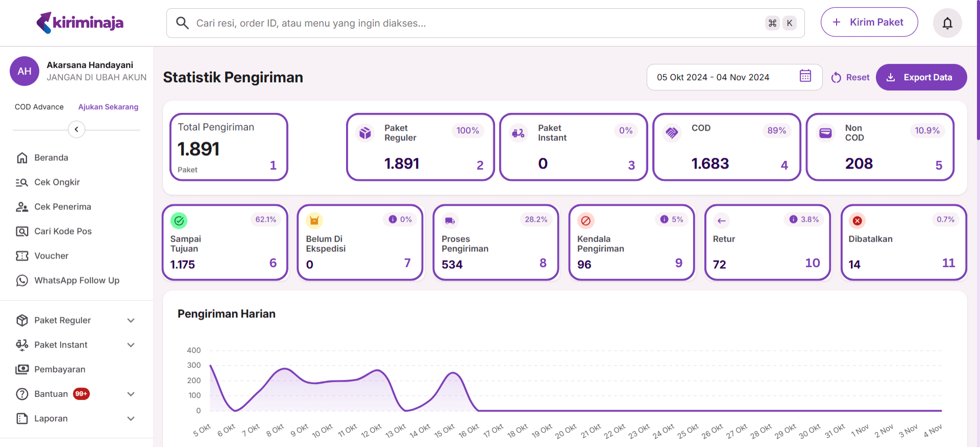This screenshot has width=980, height=447.
Task: Click the notification bell icon
Action: pos(947,23)
